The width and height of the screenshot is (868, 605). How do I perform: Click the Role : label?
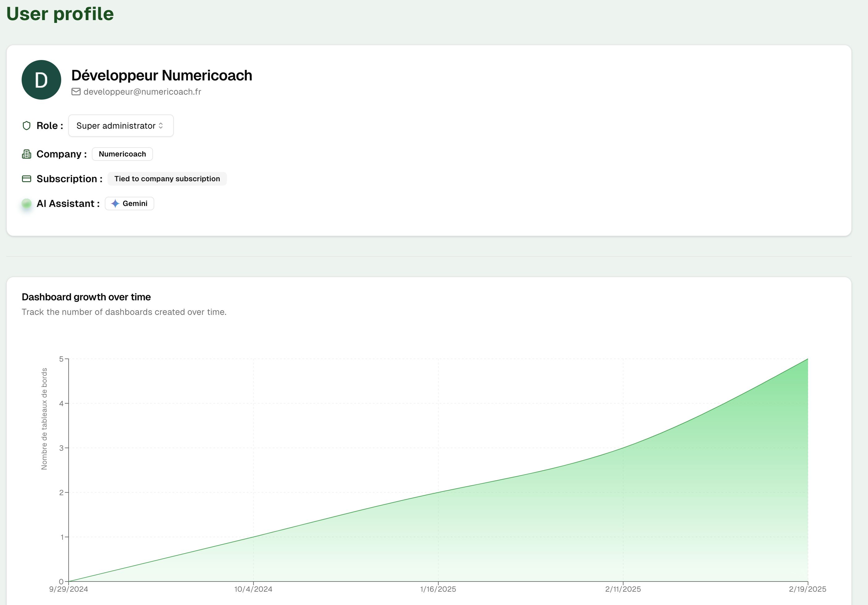point(50,126)
